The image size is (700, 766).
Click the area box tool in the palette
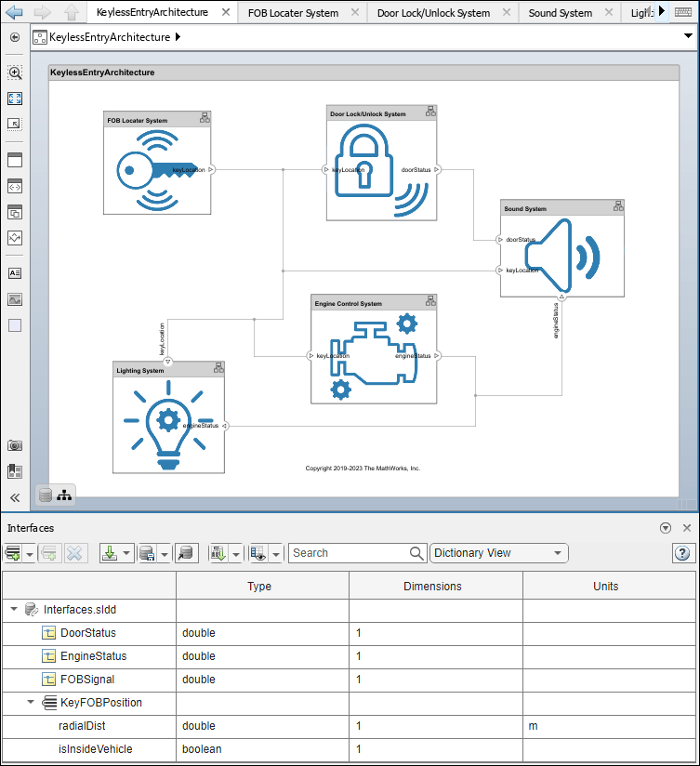point(15,325)
